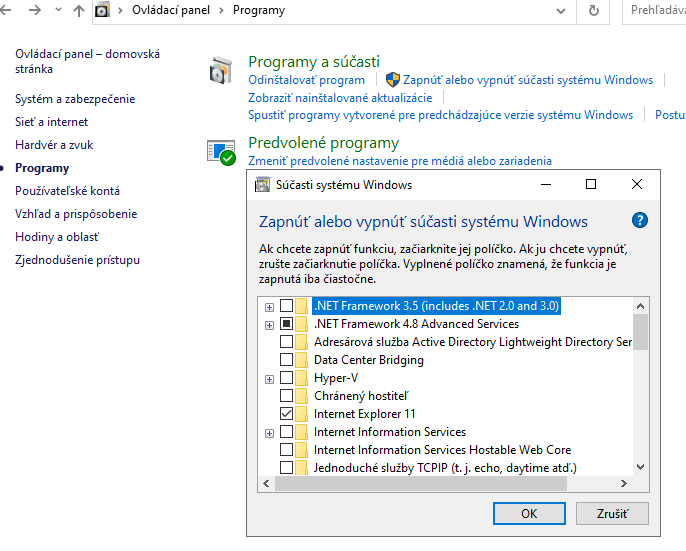The width and height of the screenshot is (686, 551).
Task: Enable Internet Information Services checkbox
Action: tap(287, 432)
